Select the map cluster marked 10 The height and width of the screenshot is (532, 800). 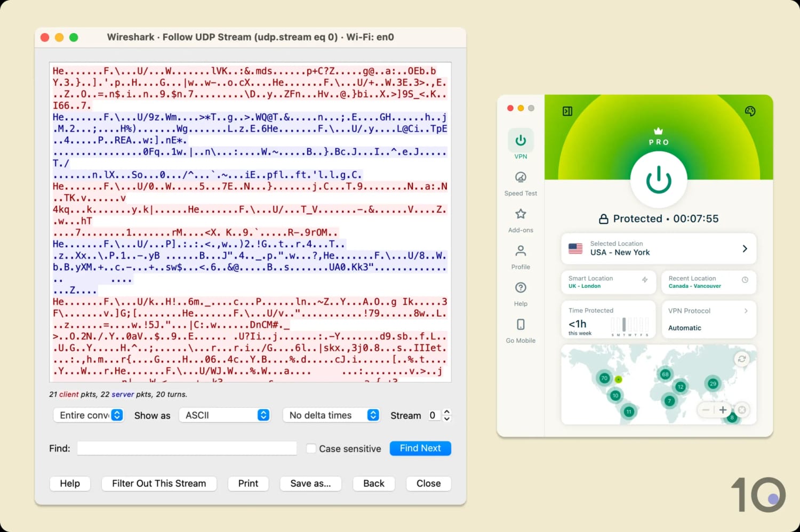(x=615, y=396)
